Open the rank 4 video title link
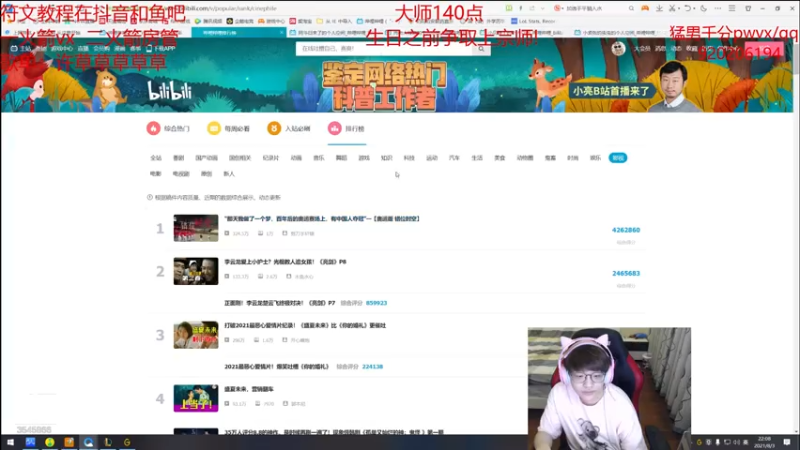The height and width of the screenshot is (450, 800). (249, 389)
